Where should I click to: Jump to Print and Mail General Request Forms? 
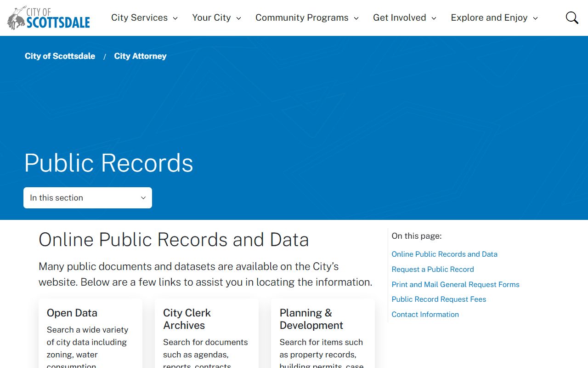click(x=455, y=284)
